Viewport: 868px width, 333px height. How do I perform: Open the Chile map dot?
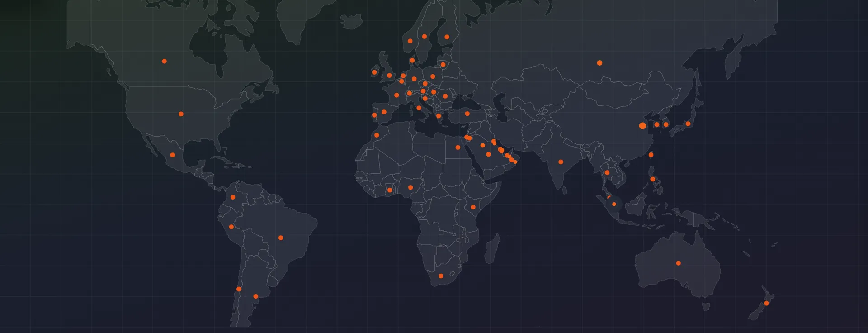pos(239,289)
